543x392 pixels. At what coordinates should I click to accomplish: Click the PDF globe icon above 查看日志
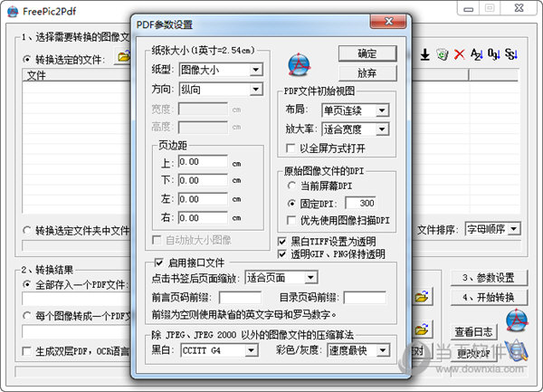point(517,320)
